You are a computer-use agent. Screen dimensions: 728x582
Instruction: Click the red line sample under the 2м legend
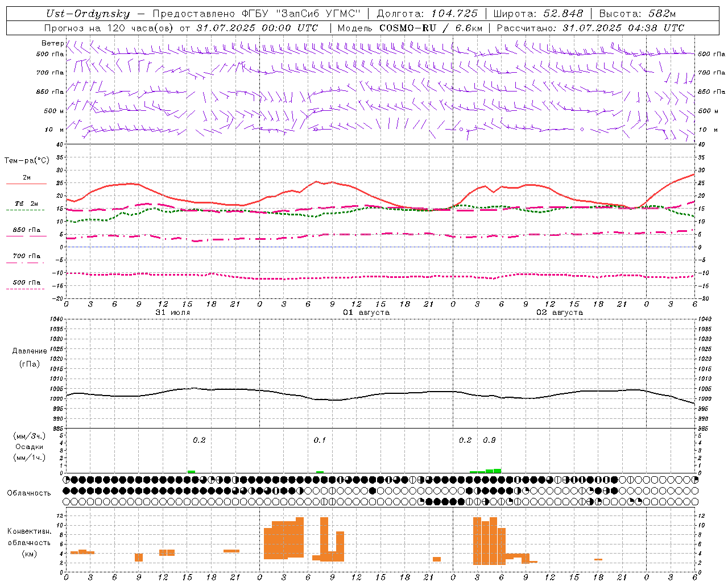(x=26, y=184)
